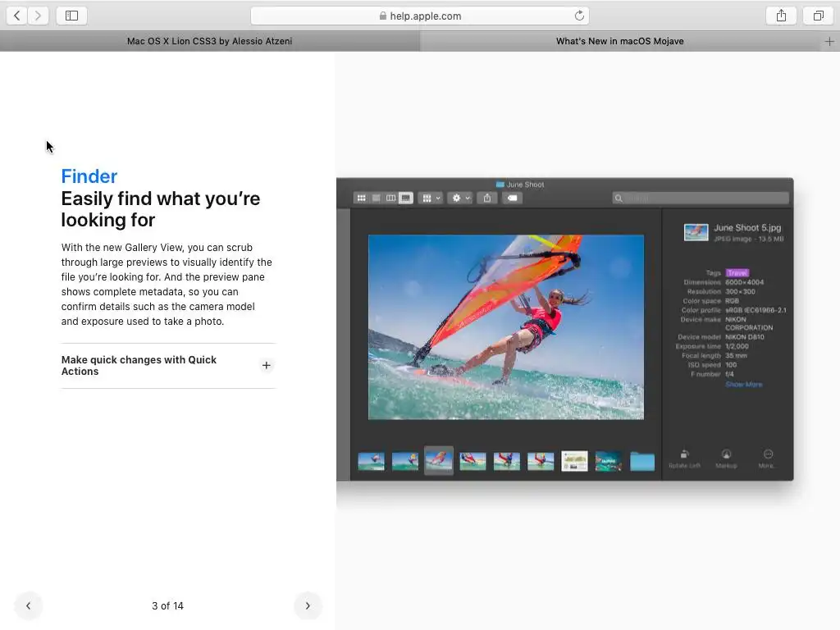Click the Markup quick action
840x630 pixels.
point(727,459)
